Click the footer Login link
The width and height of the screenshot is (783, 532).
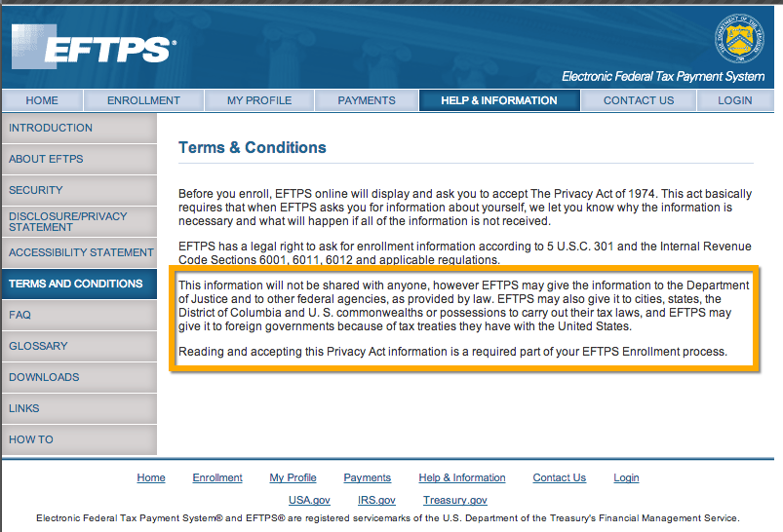click(626, 477)
